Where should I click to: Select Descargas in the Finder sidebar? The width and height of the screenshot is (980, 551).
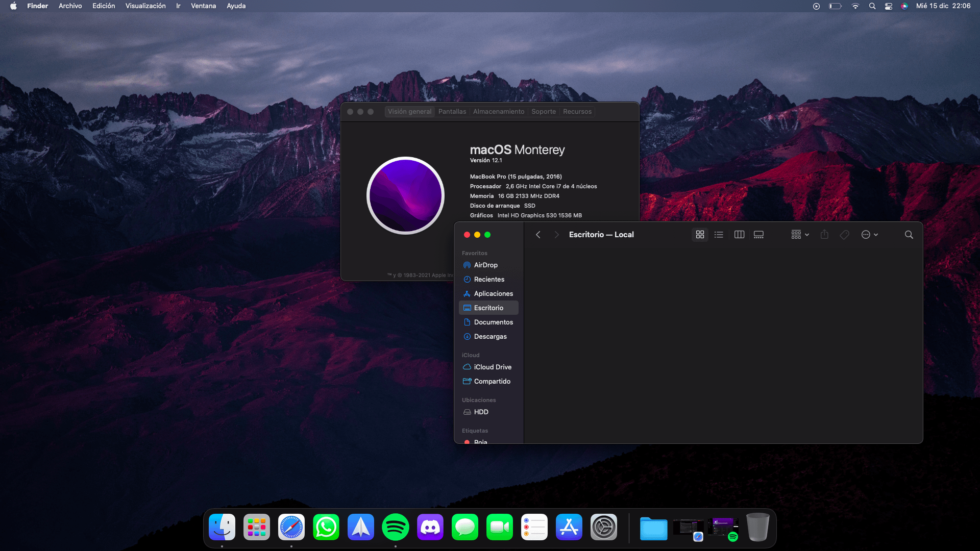(x=488, y=337)
